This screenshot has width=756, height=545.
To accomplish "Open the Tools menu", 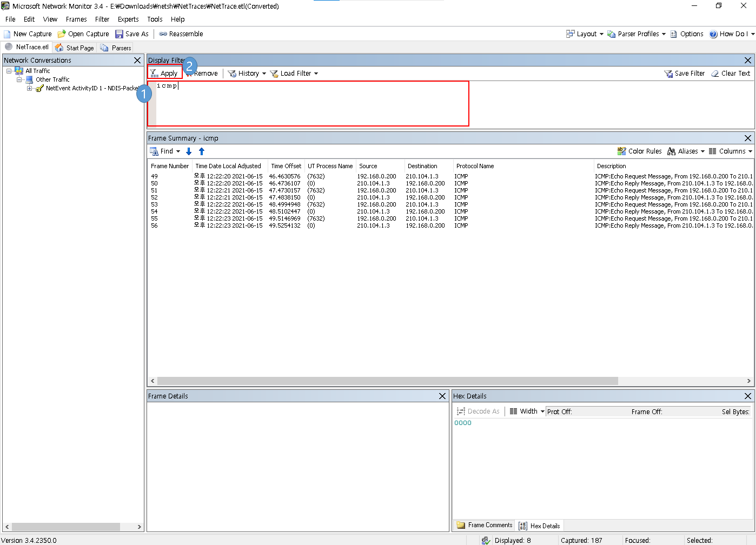I will pyautogui.click(x=155, y=19).
